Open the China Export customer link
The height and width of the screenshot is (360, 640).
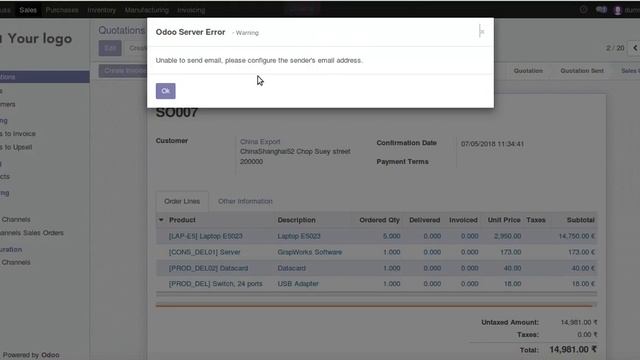click(x=260, y=142)
